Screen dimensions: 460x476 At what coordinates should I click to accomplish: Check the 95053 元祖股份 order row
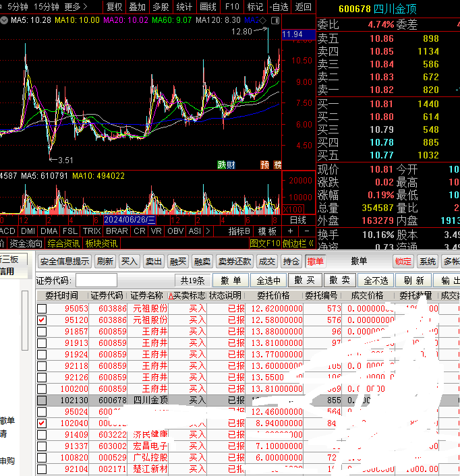click(x=42, y=309)
